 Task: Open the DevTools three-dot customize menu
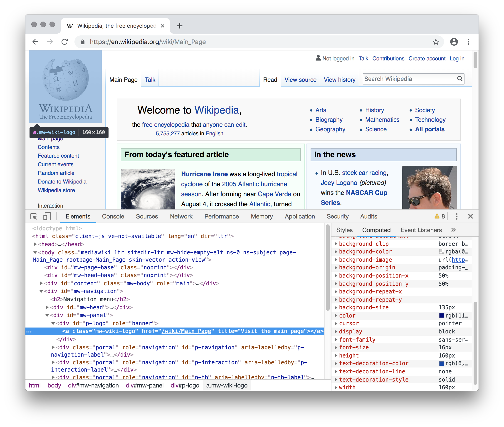tap(456, 216)
